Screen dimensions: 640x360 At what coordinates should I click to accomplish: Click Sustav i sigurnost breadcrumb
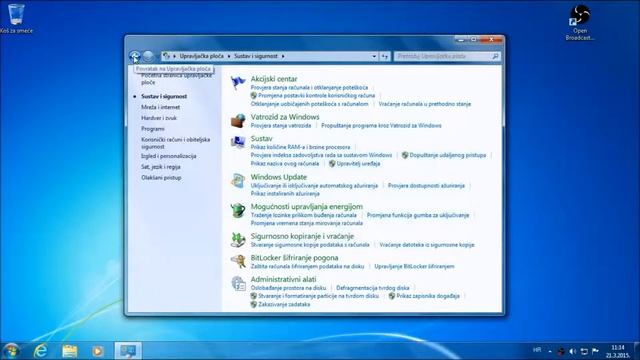256,56
